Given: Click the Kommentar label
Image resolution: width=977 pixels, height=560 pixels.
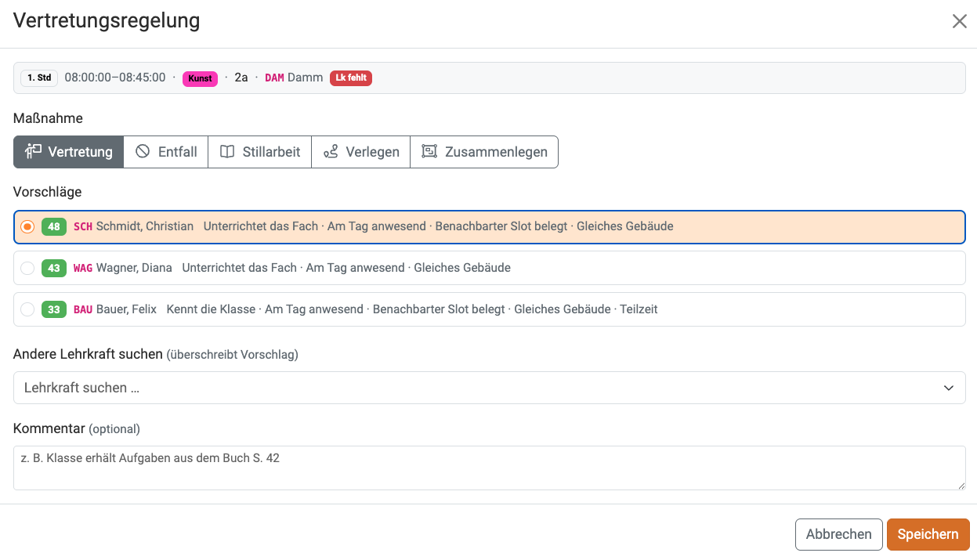Looking at the screenshot, I should click(x=49, y=428).
